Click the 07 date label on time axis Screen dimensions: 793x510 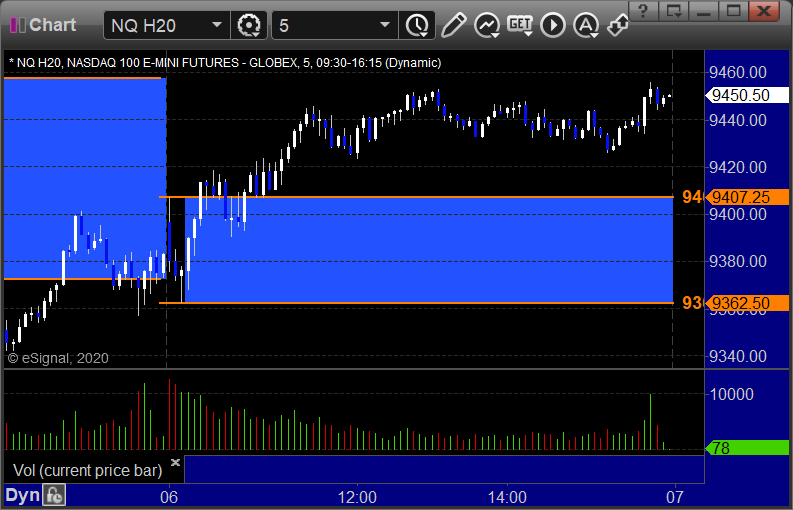click(x=675, y=497)
